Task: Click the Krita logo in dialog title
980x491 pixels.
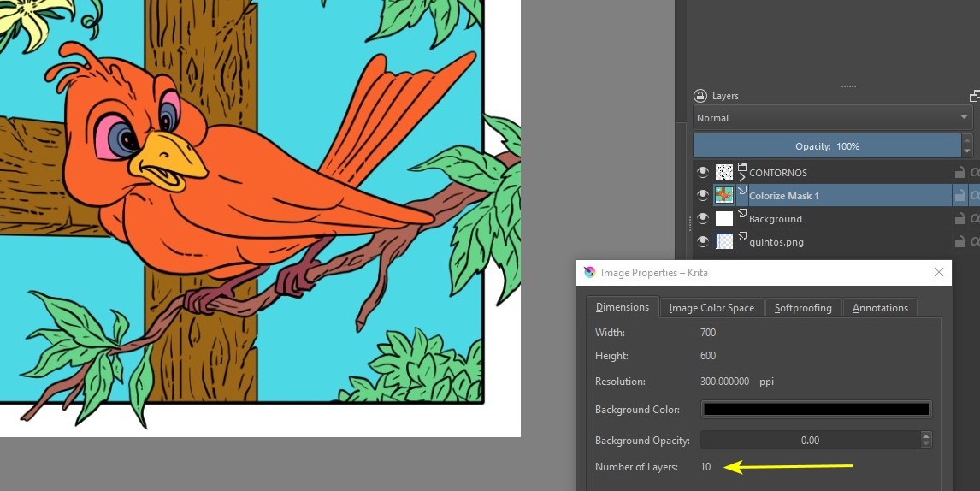Action: pos(589,273)
